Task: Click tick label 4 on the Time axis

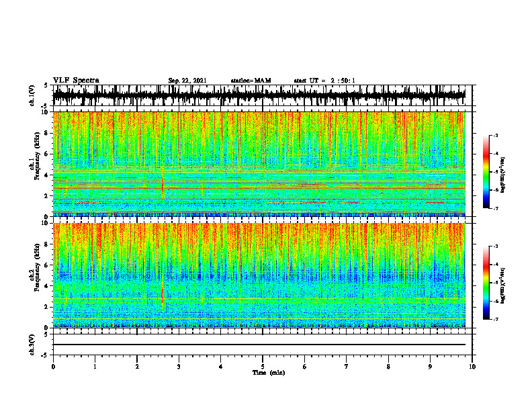Action: click(x=221, y=367)
